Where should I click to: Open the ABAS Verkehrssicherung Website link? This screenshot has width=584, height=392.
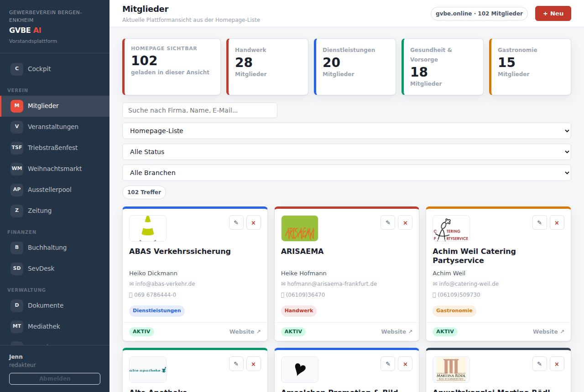[245, 332]
